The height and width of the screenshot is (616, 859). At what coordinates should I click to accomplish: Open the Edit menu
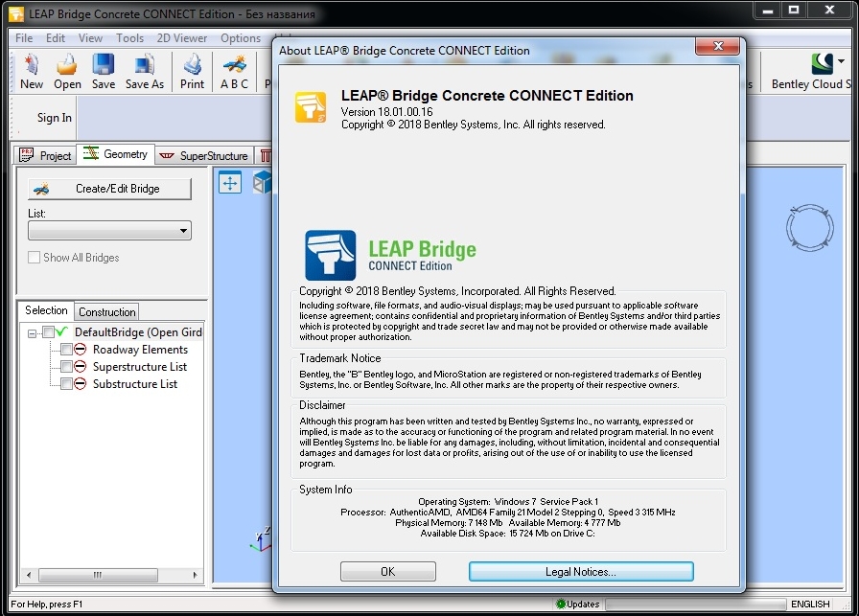[56, 37]
